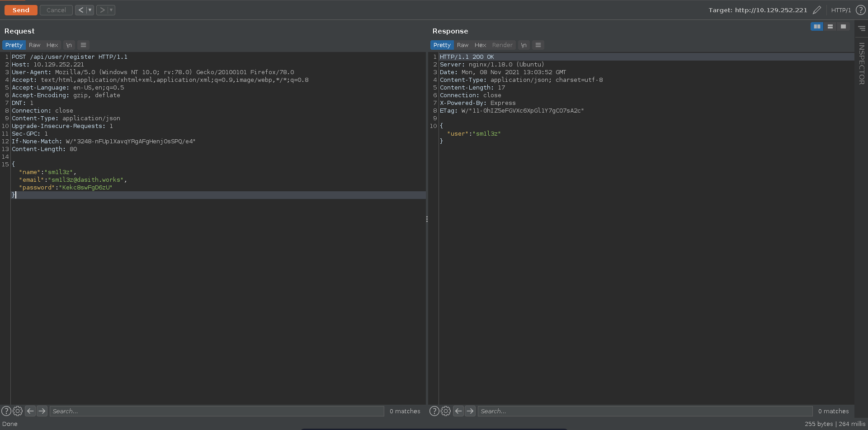Select side-by-side layout view
868x430 pixels.
coord(817,27)
